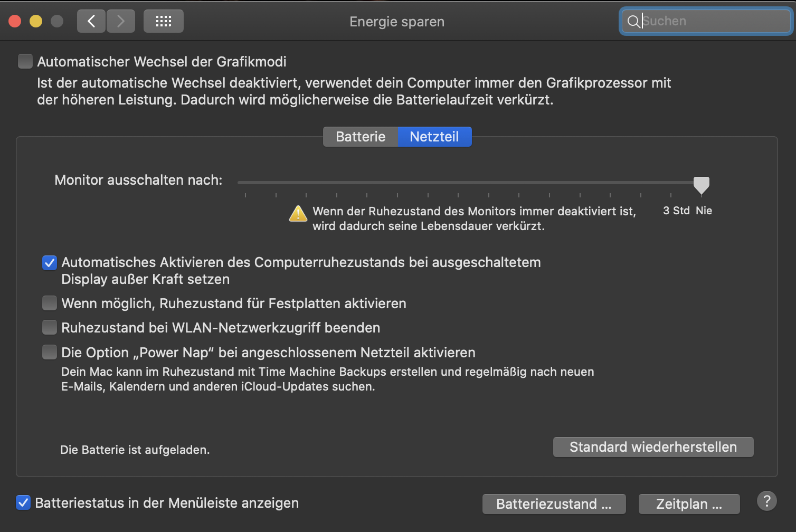The height and width of the screenshot is (532, 796).
Task: Click the Monitor ausschalten slider handle
Action: 702,185
